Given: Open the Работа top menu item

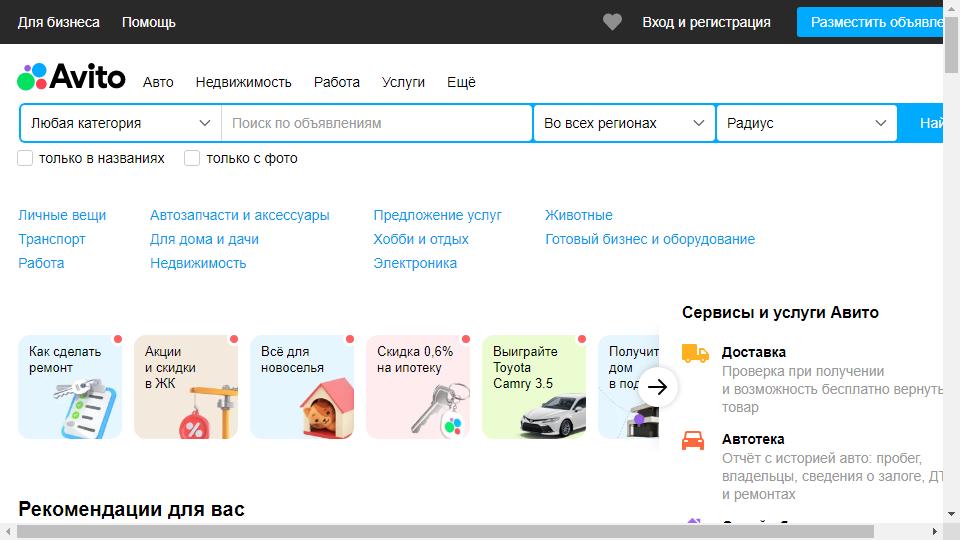Looking at the screenshot, I should pos(337,82).
